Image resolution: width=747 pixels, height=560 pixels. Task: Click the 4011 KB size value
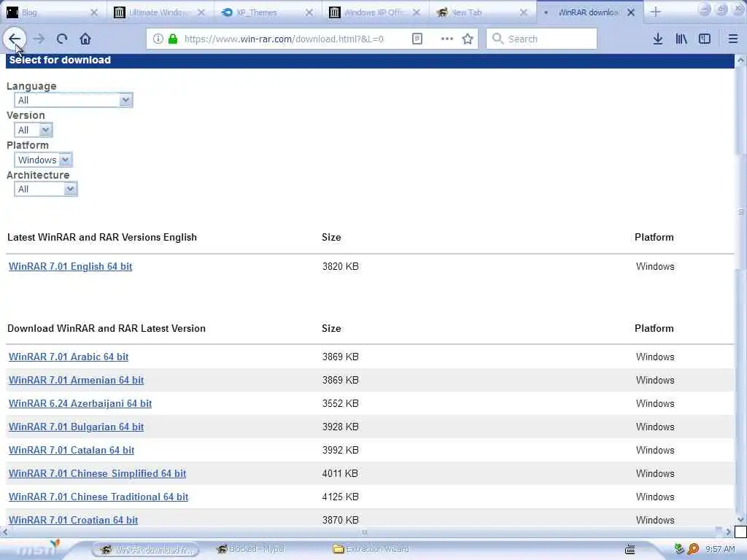click(x=340, y=473)
